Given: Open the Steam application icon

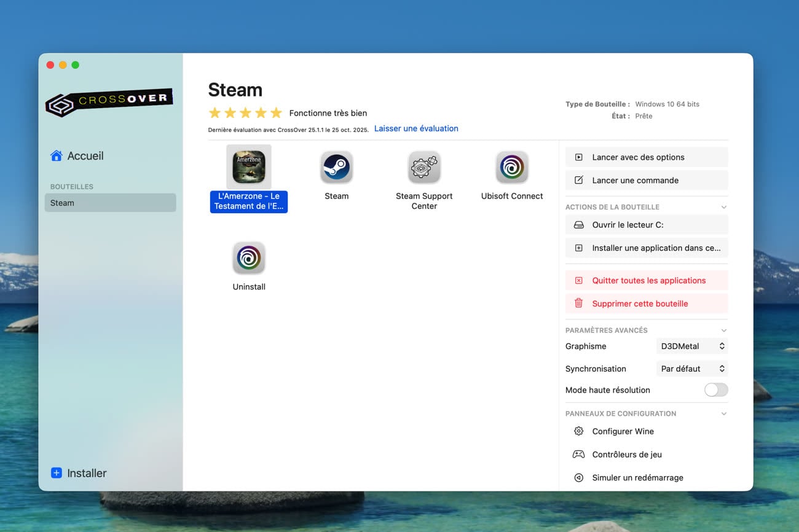Looking at the screenshot, I should click(x=336, y=167).
